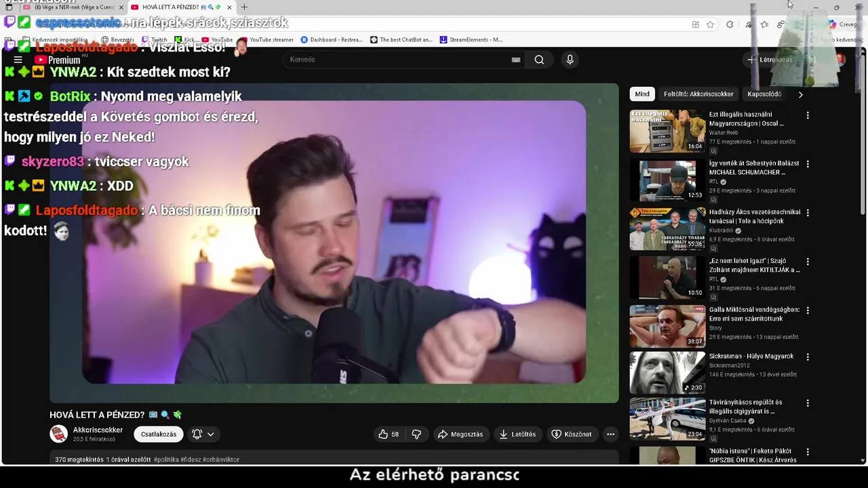Open options for Galla Miklósnál video

click(x=808, y=310)
